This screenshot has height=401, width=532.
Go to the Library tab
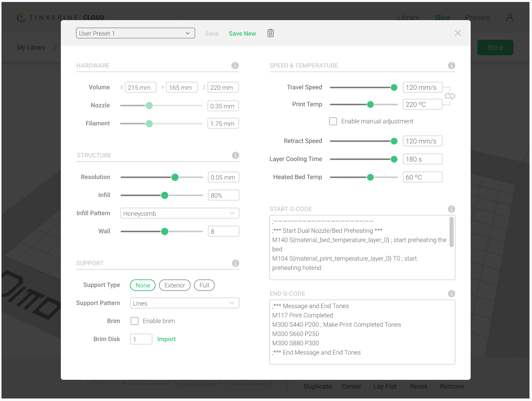(x=408, y=18)
